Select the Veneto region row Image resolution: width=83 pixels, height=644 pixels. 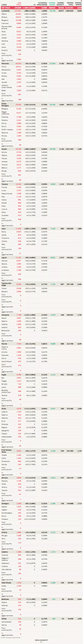click(42, 149)
